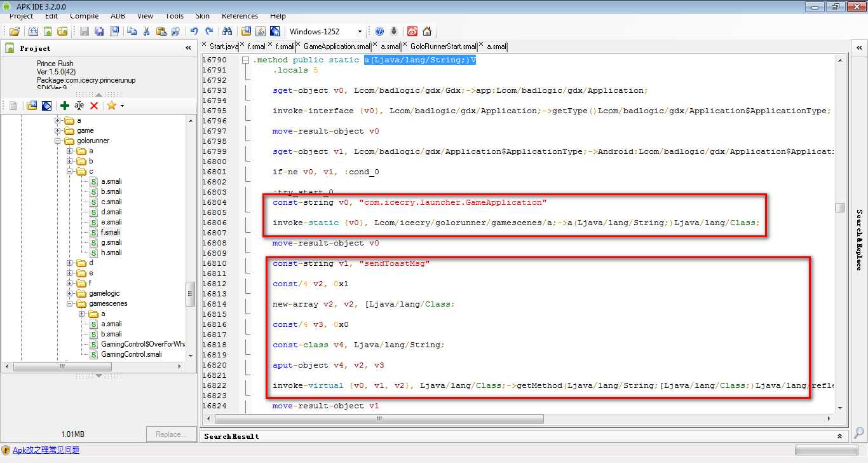The width and height of the screenshot is (868, 463).
Task: Expand the gamelogic folder node
Action: tap(70, 293)
